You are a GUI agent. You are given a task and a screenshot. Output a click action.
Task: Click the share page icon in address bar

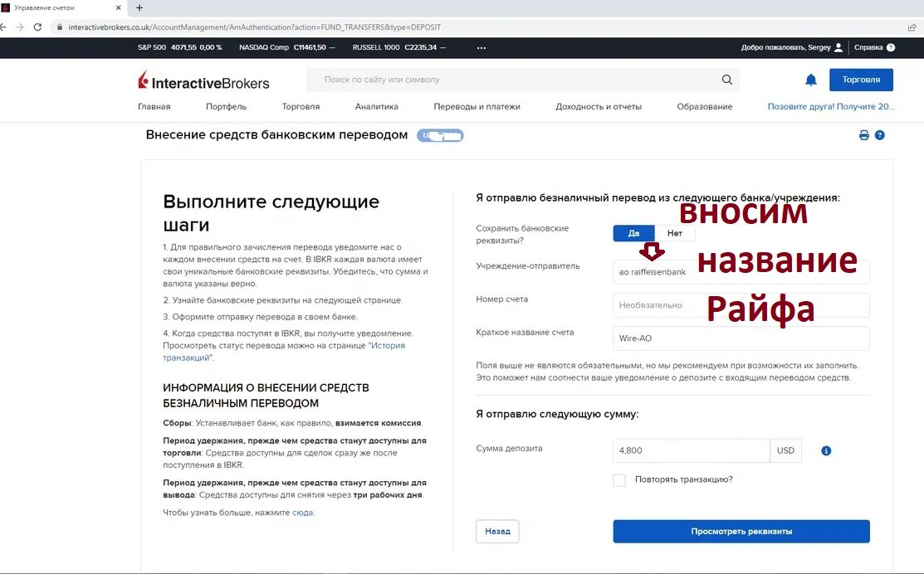coord(912,27)
